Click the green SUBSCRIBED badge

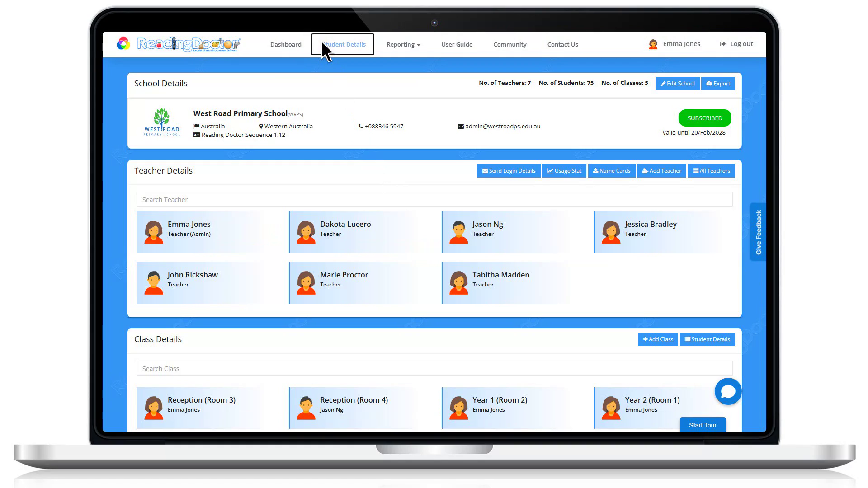pos(705,118)
